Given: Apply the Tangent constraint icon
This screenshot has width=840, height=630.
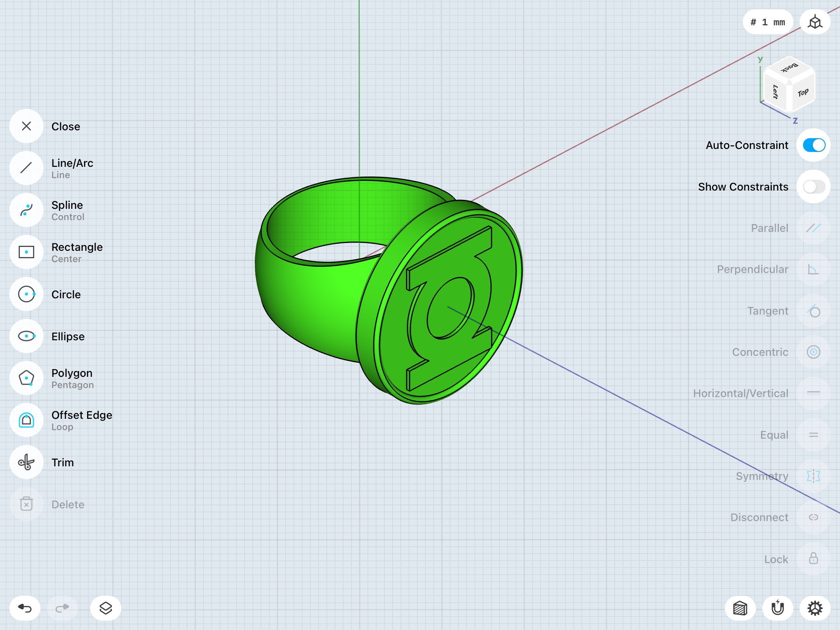Looking at the screenshot, I should point(814,311).
